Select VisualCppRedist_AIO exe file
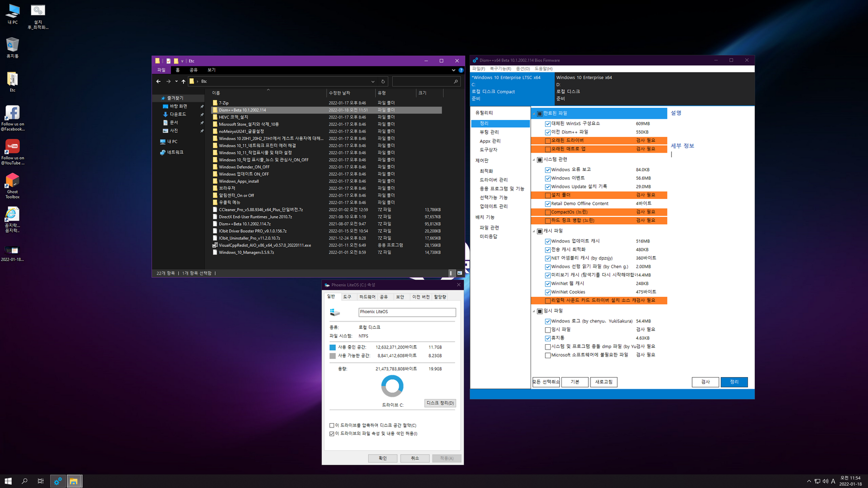This screenshot has height=488, width=868. (x=264, y=245)
